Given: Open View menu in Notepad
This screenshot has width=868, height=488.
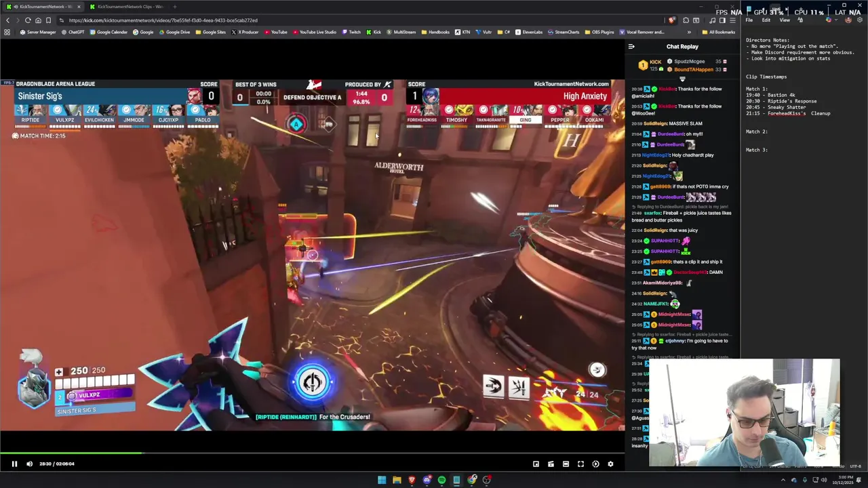Looking at the screenshot, I should (x=785, y=20).
